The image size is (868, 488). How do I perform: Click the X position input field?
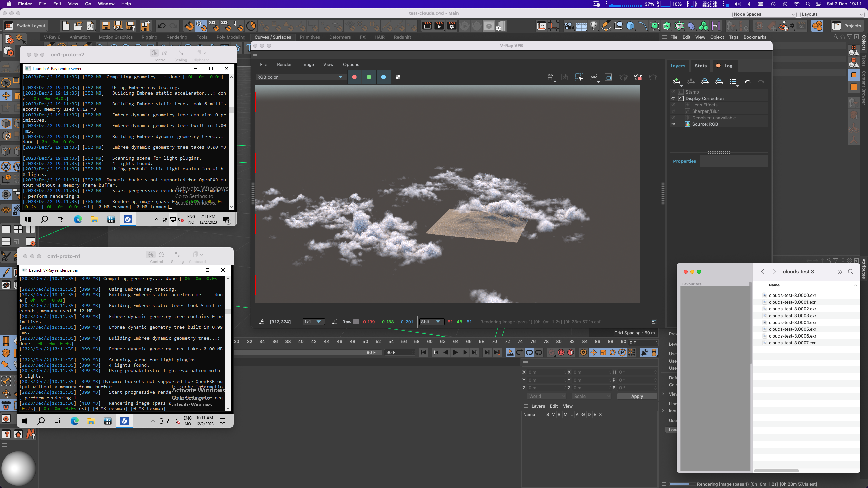(547, 372)
